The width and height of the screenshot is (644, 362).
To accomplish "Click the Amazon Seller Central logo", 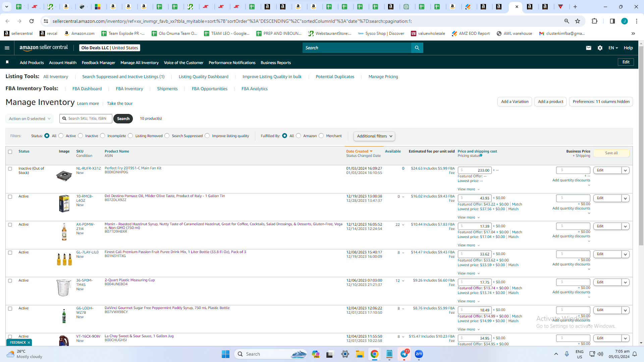I will pyautogui.click(x=44, y=48).
